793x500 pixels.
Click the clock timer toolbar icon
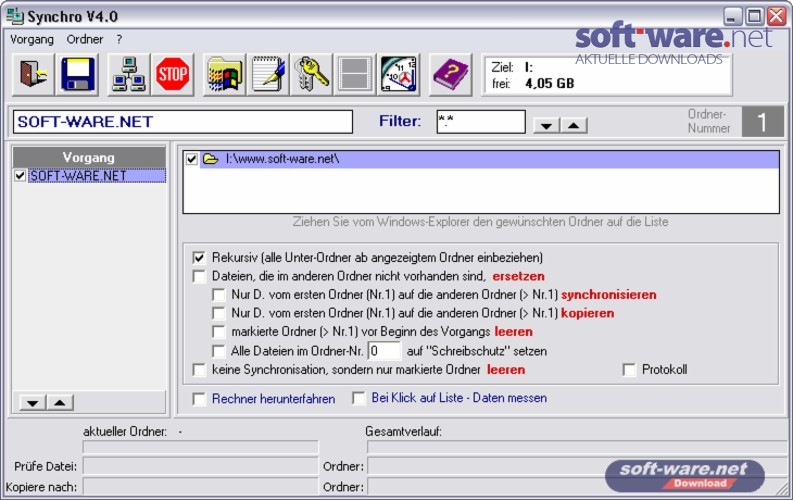399,75
